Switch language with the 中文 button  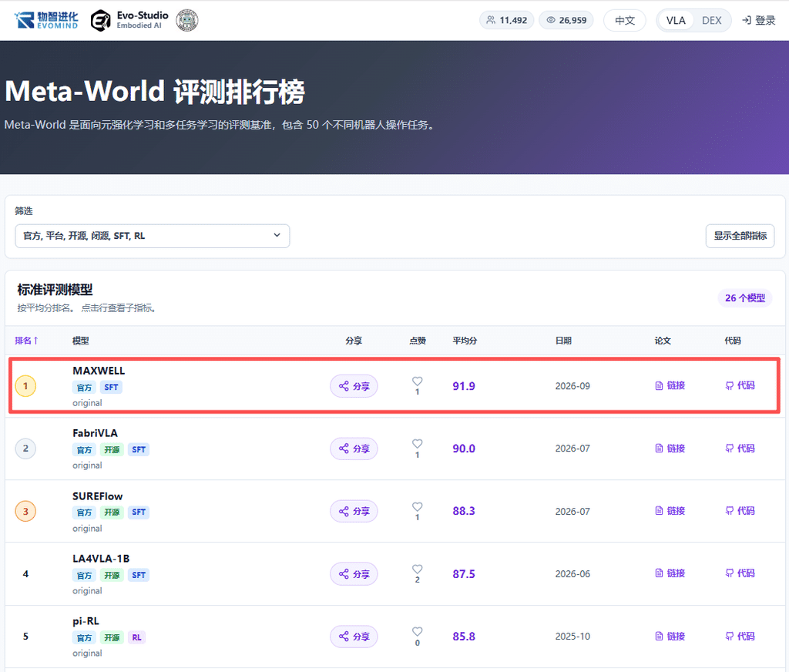pos(624,20)
